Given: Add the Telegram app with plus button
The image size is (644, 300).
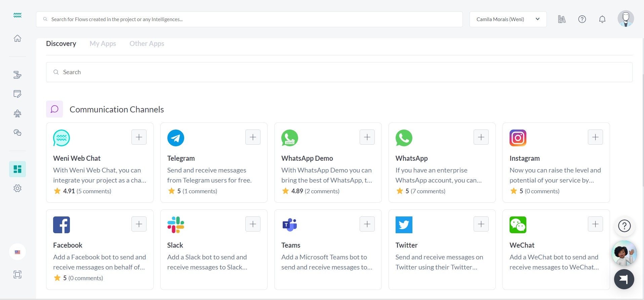Looking at the screenshot, I should tap(253, 137).
